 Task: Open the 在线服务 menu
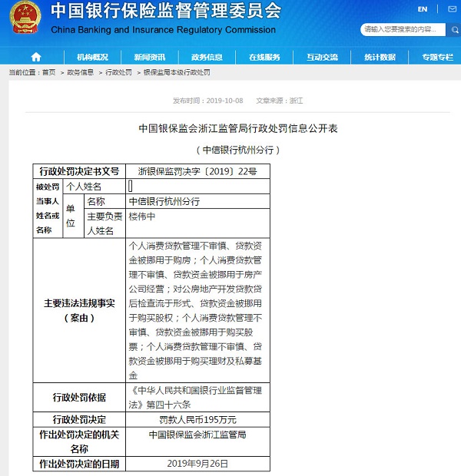264,57
